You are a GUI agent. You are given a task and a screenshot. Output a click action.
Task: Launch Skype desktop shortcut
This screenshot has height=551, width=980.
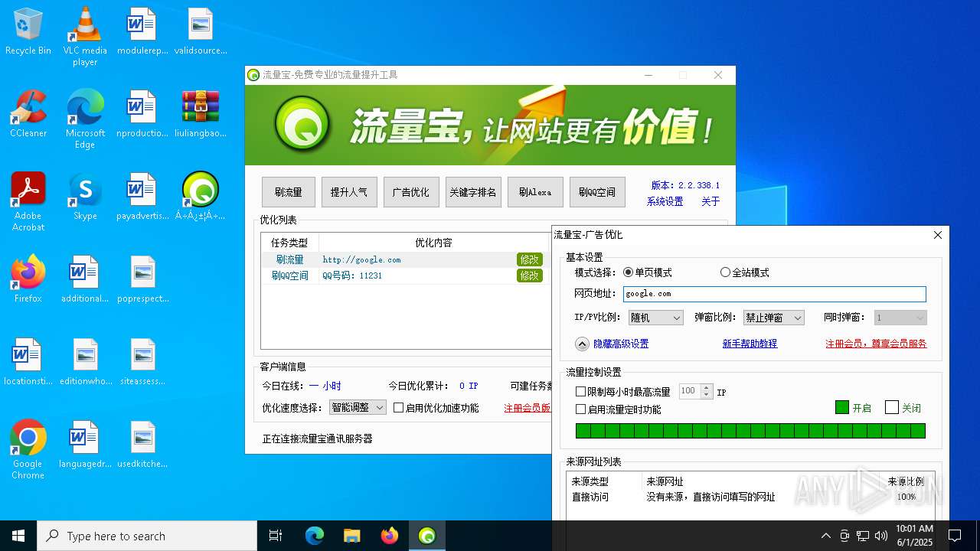(x=85, y=196)
